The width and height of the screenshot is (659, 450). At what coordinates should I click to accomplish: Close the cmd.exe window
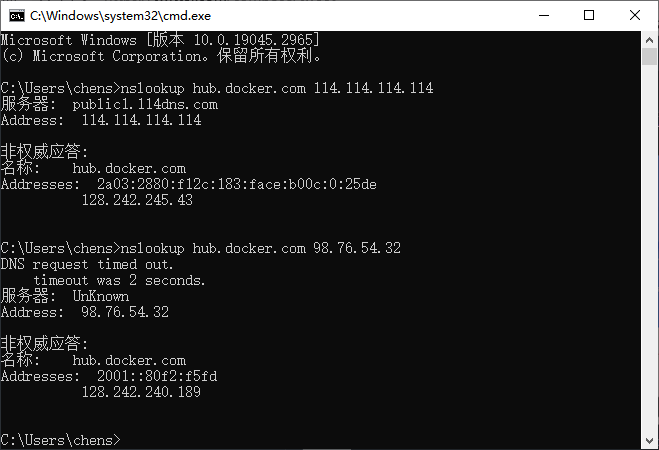635,16
